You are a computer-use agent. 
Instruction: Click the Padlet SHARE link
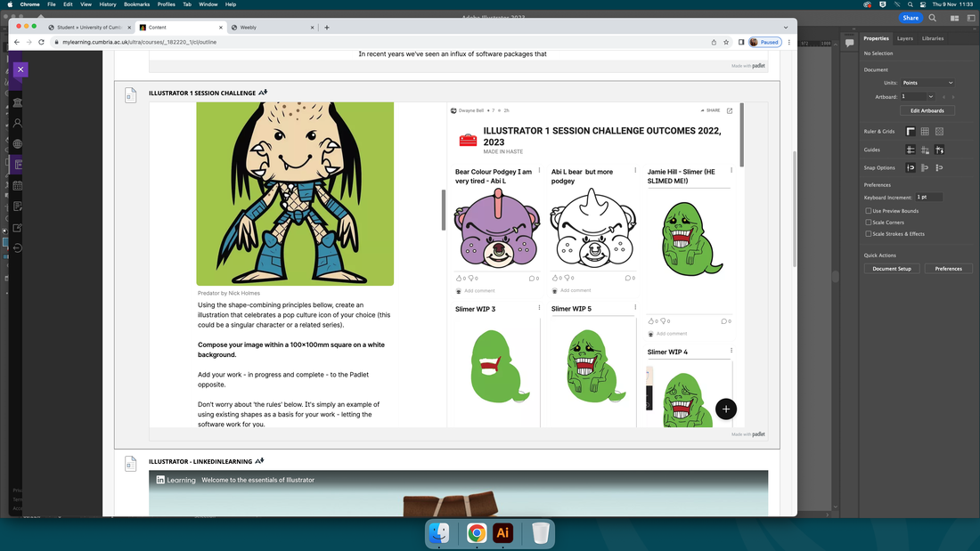711,110
